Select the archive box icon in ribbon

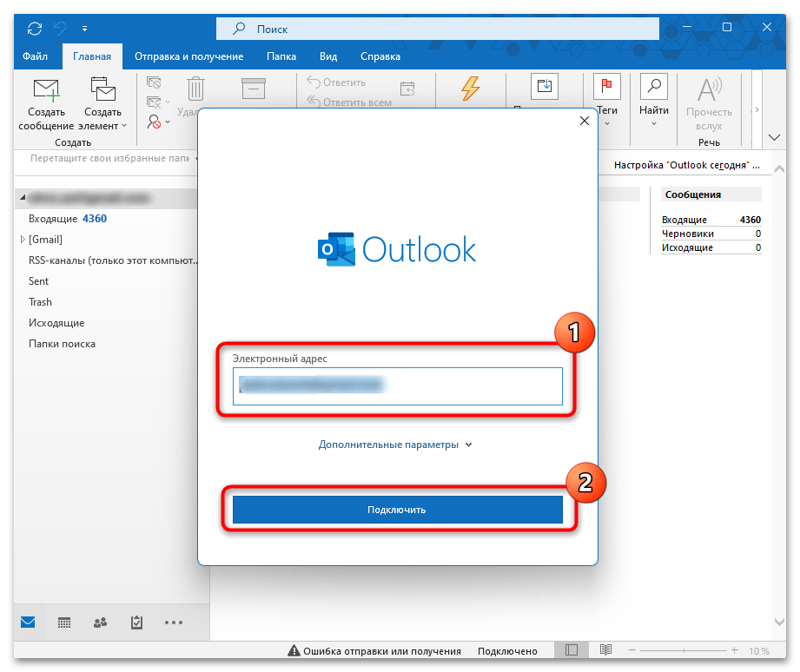[x=545, y=86]
